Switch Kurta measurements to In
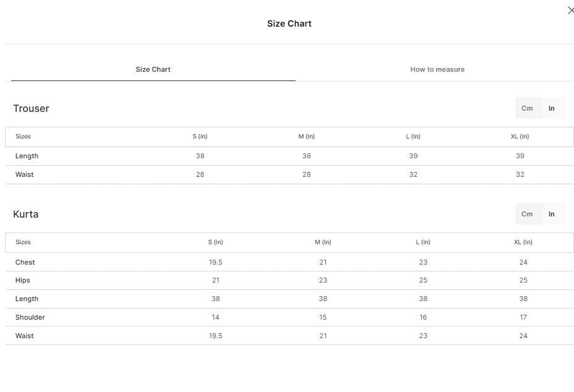Image resolution: width=574 pixels, height=392 pixels. (x=551, y=214)
